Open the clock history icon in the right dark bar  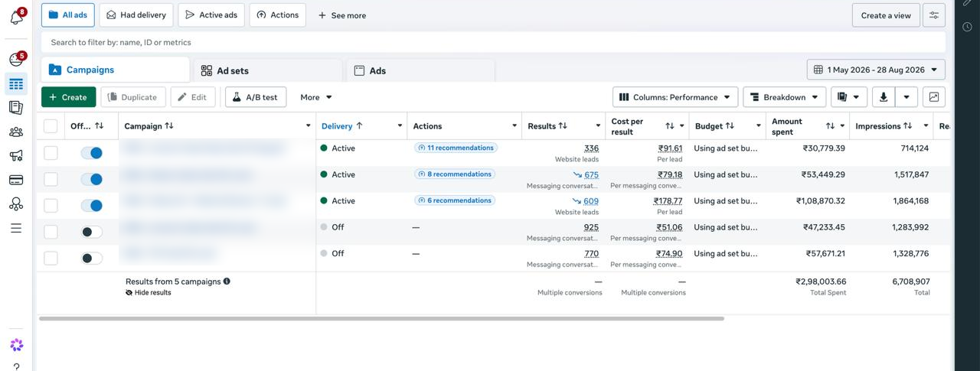coord(968,27)
